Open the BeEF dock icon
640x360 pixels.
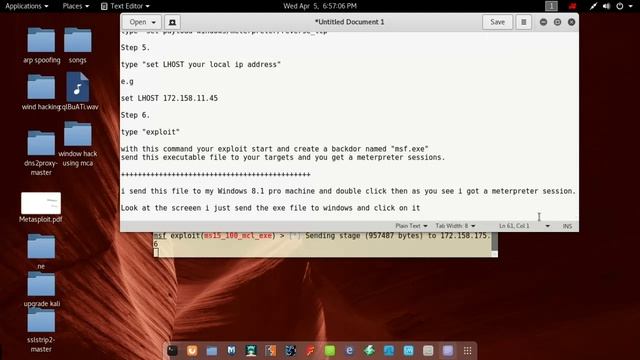(x=290, y=350)
